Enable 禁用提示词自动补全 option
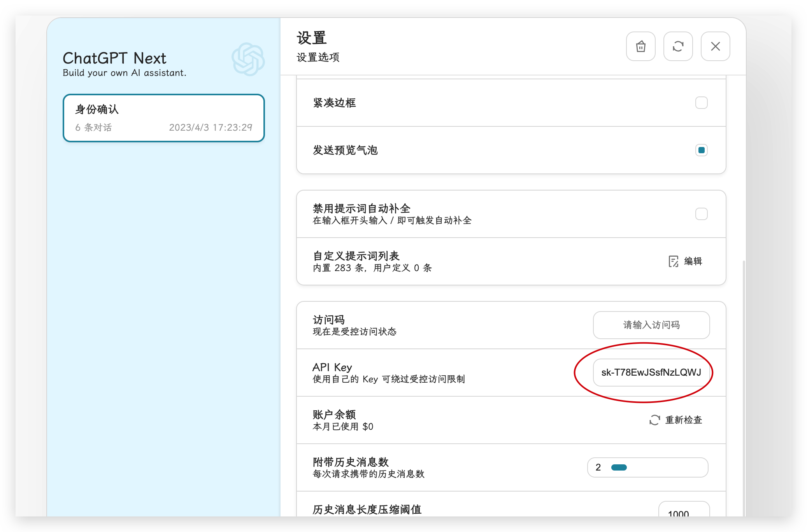Image resolution: width=807 pixels, height=532 pixels. (x=702, y=213)
